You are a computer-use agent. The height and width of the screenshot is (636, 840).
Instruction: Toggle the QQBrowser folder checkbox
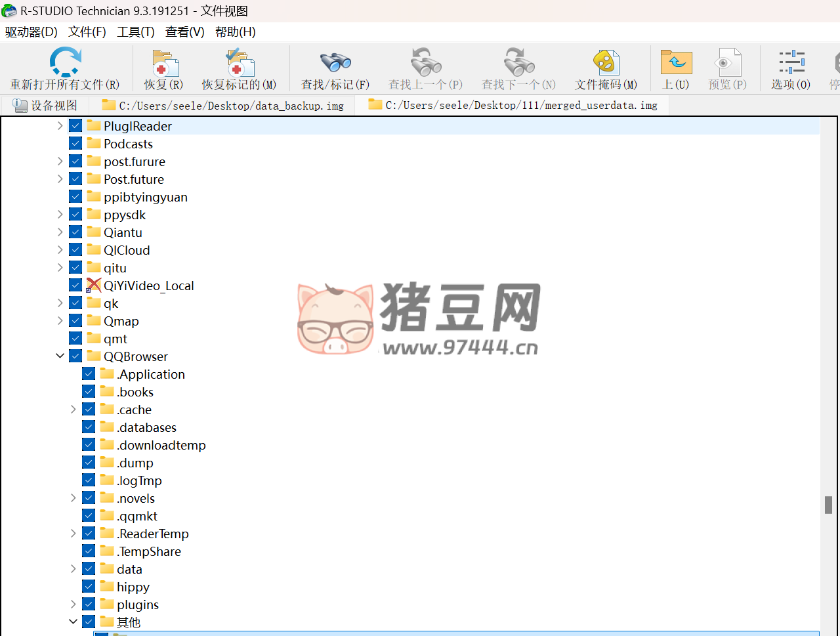(75, 356)
